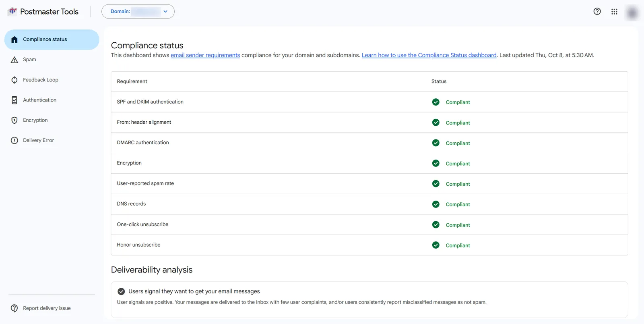Click the Compliant status for SPF and DKIM
The image size is (644, 324).
click(458, 102)
